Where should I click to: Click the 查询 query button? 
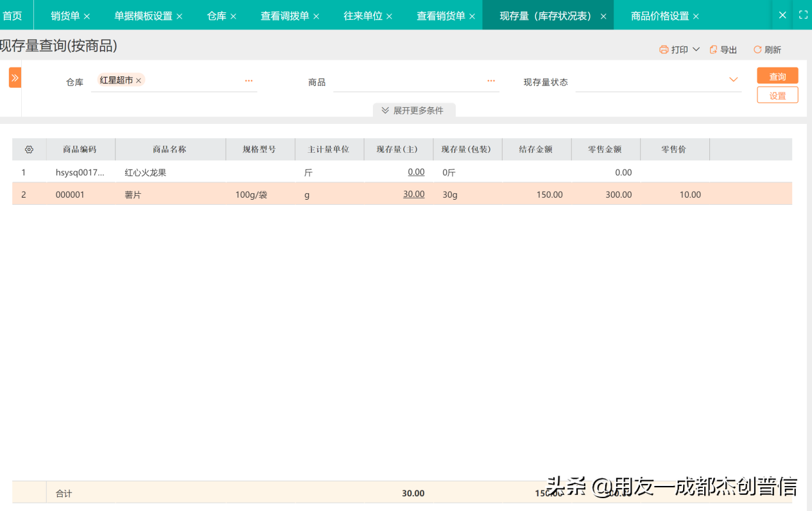coord(777,75)
